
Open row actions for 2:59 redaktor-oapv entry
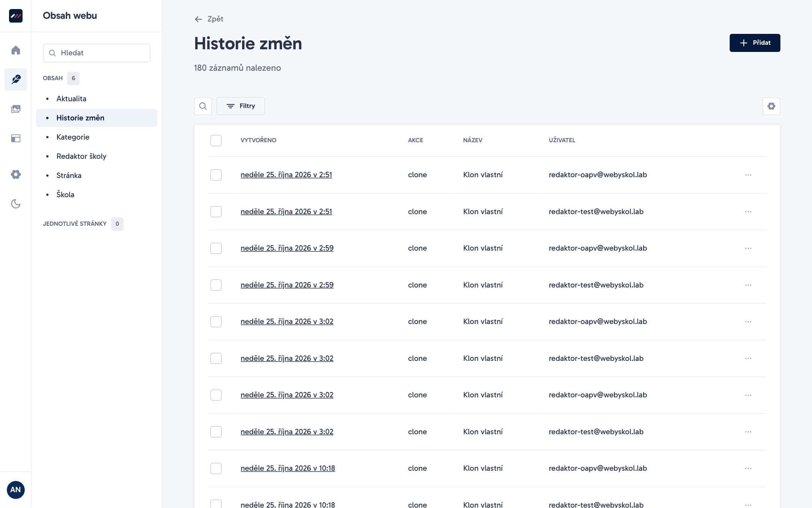[748, 248]
